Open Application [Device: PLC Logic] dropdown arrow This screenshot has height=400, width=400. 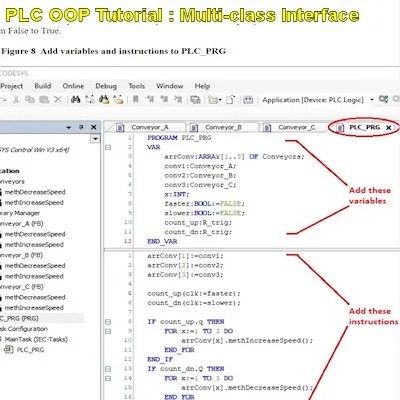coord(372,100)
